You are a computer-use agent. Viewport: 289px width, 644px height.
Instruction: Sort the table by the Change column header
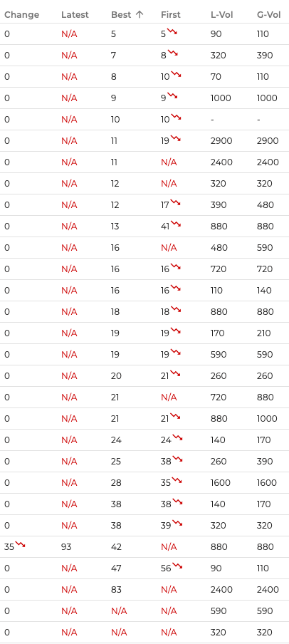(x=22, y=15)
